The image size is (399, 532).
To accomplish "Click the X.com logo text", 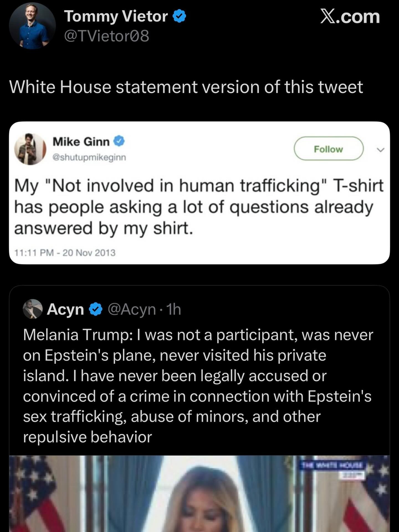I will [x=350, y=17].
